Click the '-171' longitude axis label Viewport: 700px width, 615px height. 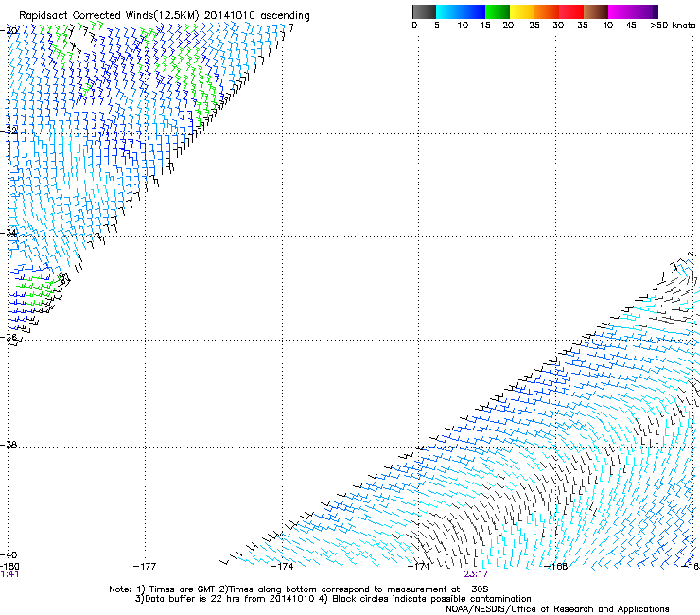pos(418,567)
